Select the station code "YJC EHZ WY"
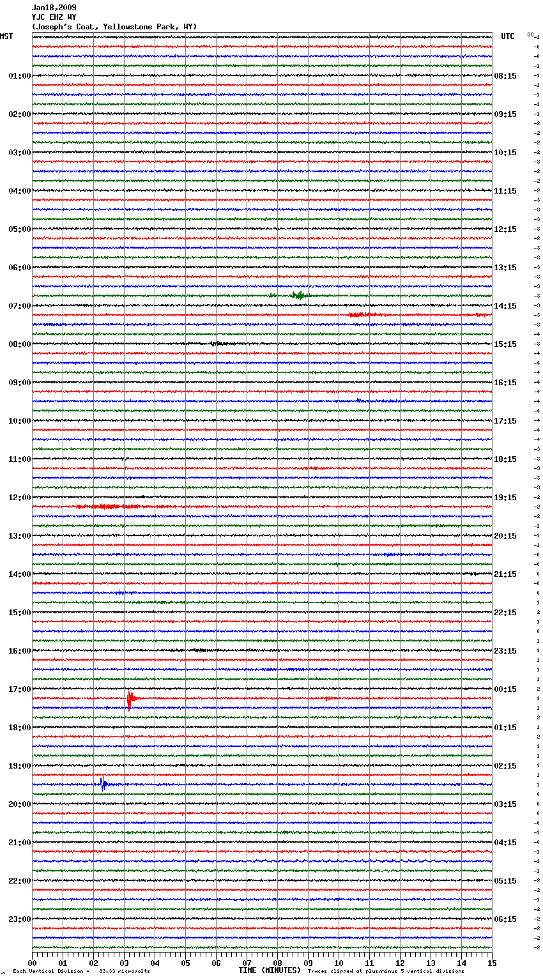543x980 pixels. [x=54, y=17]
